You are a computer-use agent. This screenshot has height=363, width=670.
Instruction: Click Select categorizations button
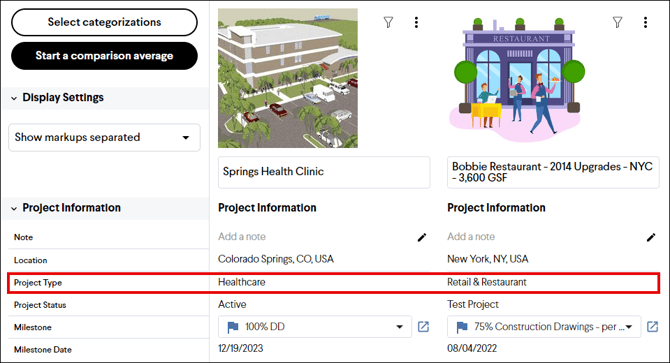tap(104, 22)
